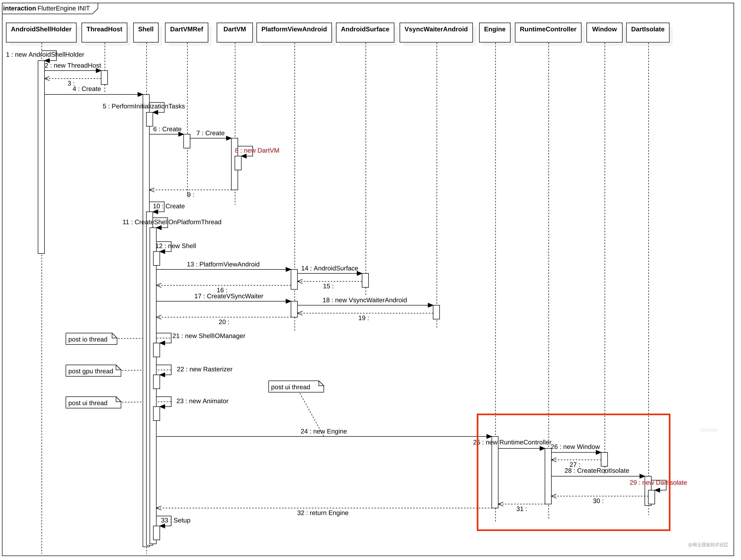This screenshot has width=741, height=560.
Task: Select the PlatformViewAndroid lifeline header
Action: [x=295, y=32]
